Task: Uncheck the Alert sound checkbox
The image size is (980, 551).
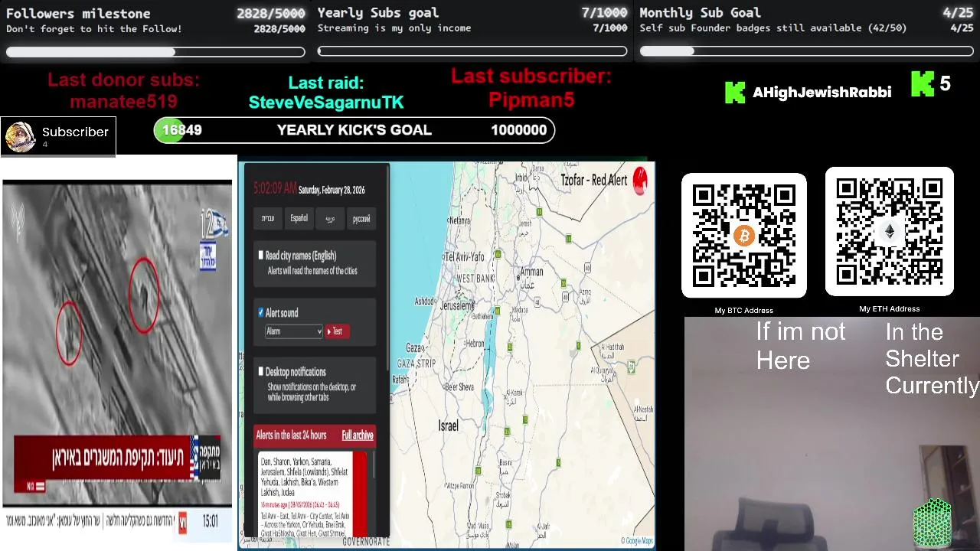Action: 261,312
